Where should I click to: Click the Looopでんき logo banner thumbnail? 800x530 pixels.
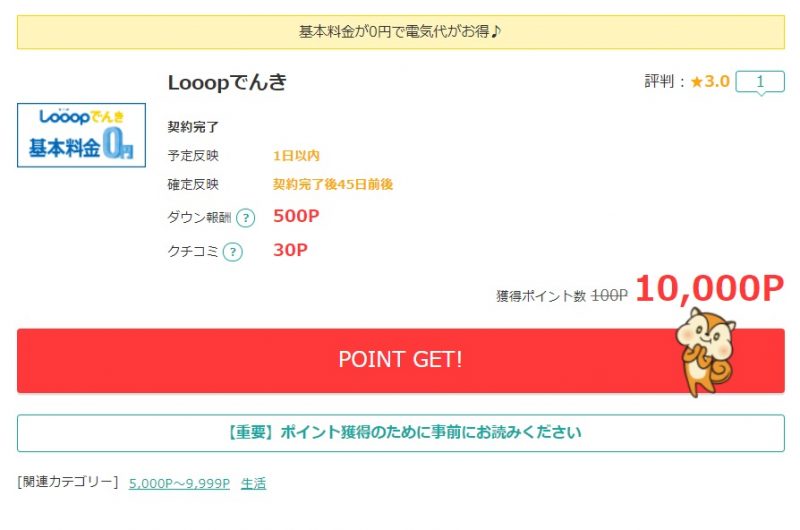[x=81, y=135]
